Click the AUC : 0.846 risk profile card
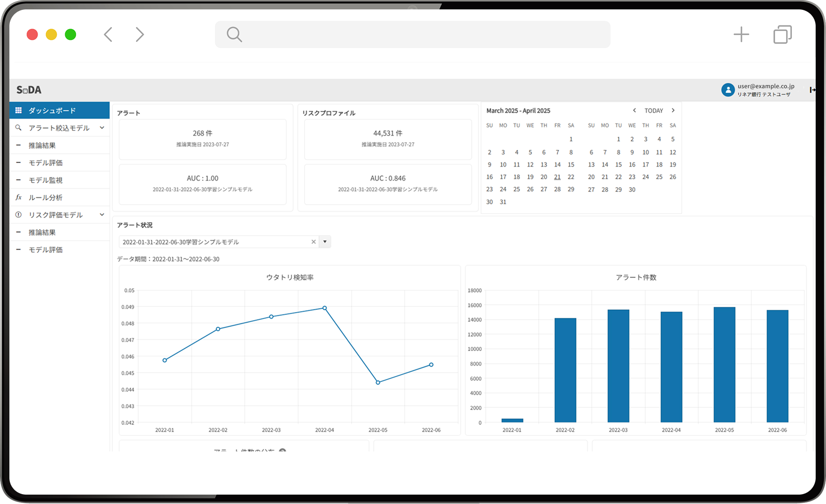826x504 pixels. (388, 184)
